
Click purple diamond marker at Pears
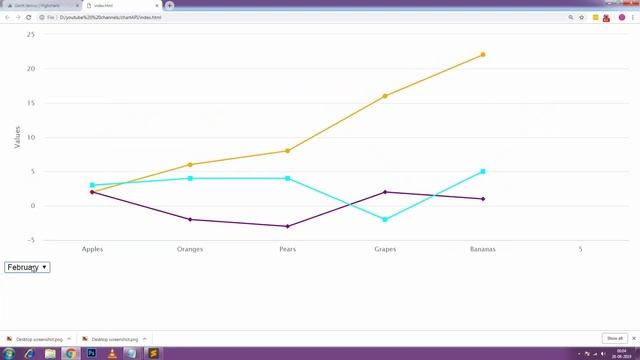pyautogui.click(x=288, y=226)
